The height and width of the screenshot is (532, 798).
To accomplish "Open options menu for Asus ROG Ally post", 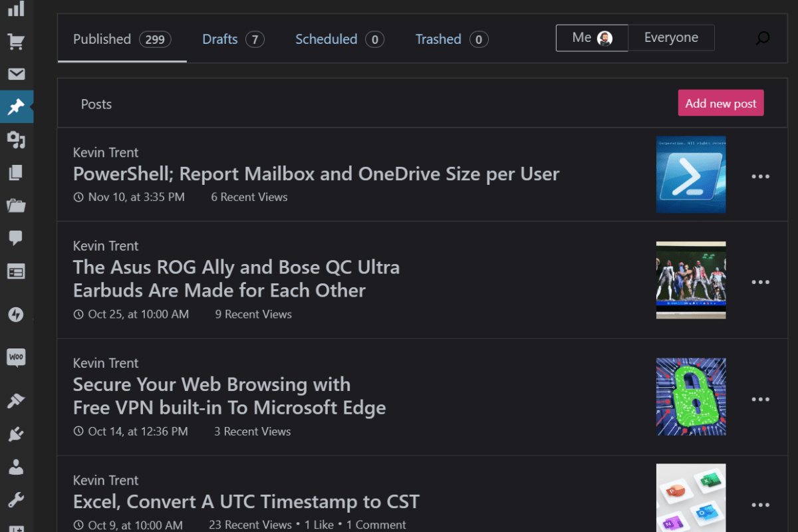I will point(760,282).
